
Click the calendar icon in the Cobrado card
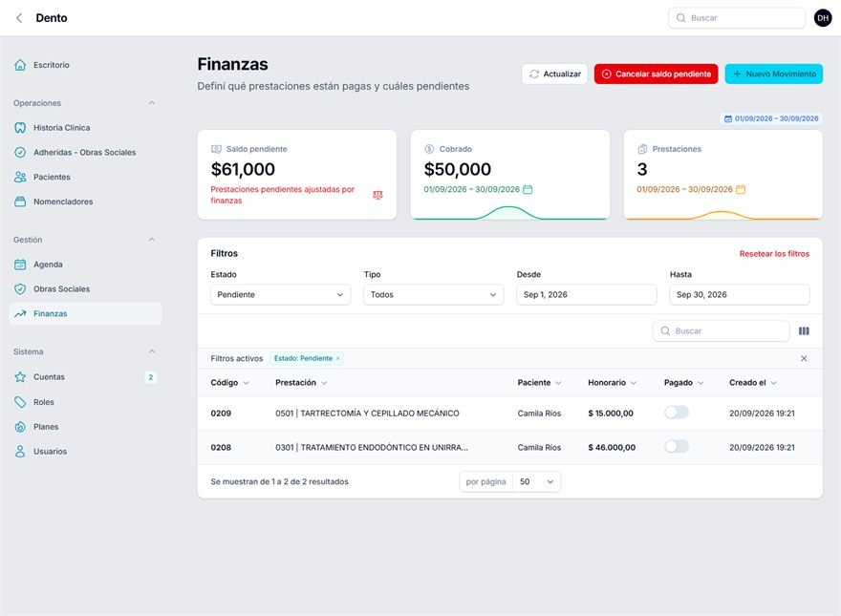coord(528,189)
